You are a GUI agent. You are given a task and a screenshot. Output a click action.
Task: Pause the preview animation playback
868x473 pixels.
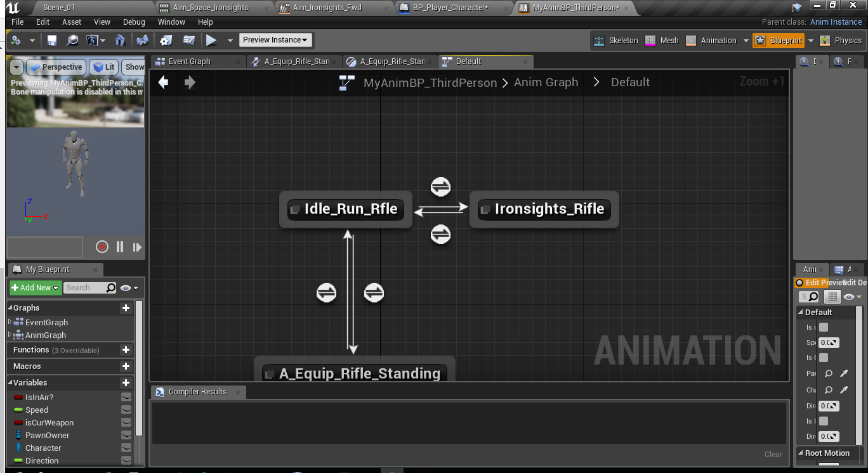[120, 247]
